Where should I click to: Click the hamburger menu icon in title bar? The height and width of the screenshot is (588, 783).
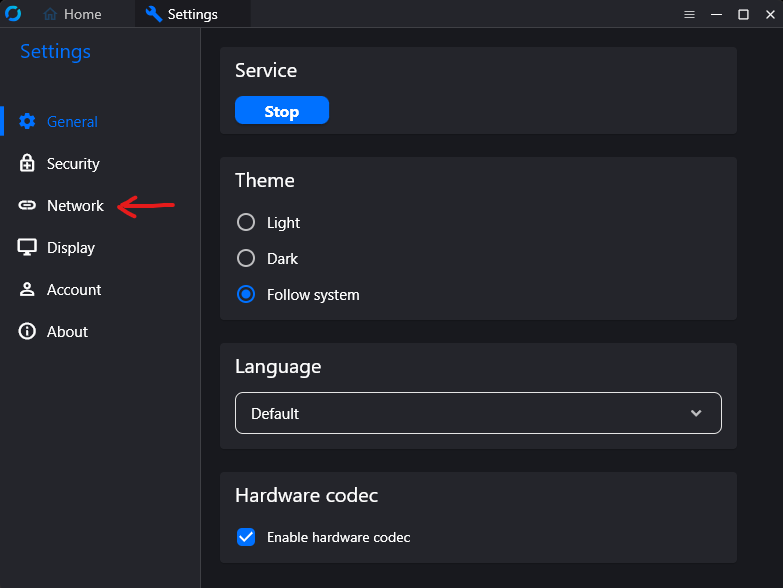click(689, 14)
